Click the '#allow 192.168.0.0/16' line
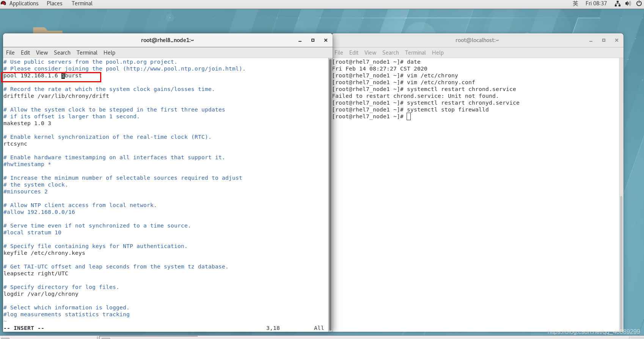Screen dimensions: 644x339 (x=39, y=212)
